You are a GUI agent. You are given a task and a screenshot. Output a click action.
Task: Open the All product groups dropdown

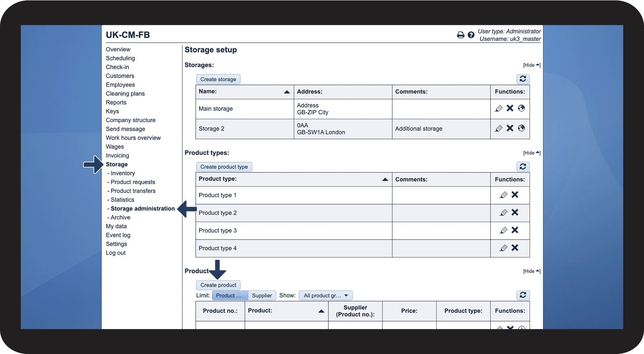326,296
